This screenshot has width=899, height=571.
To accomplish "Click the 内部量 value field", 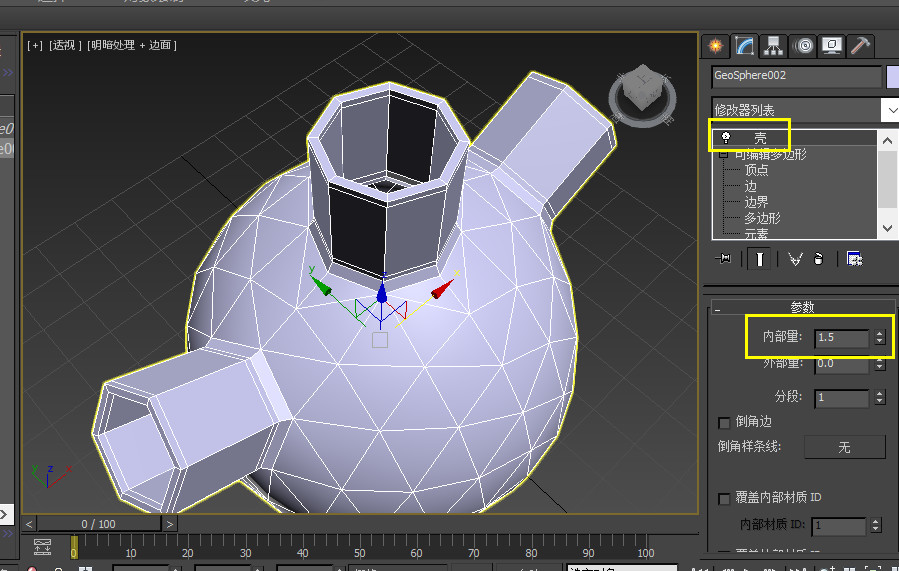I will [840, 338].
